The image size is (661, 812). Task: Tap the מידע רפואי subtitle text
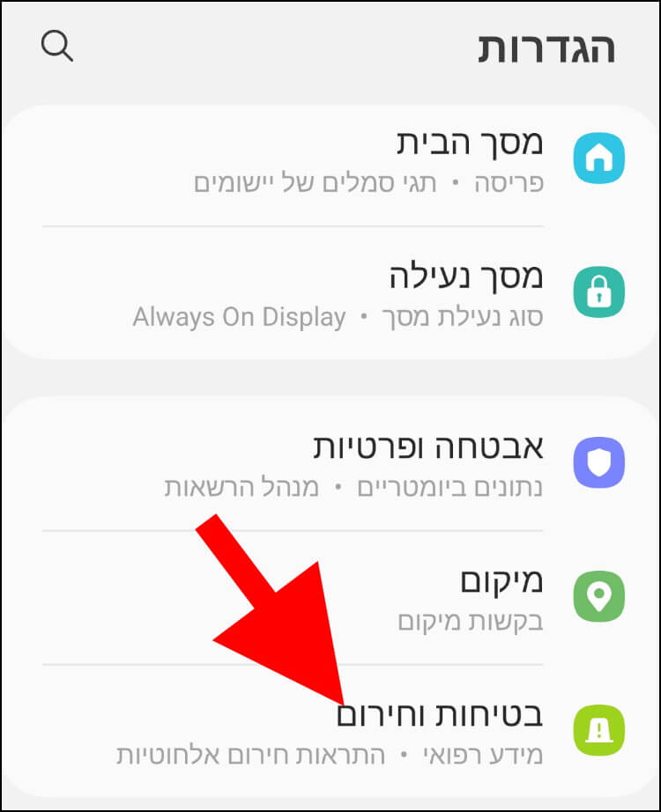click(483, 755)
